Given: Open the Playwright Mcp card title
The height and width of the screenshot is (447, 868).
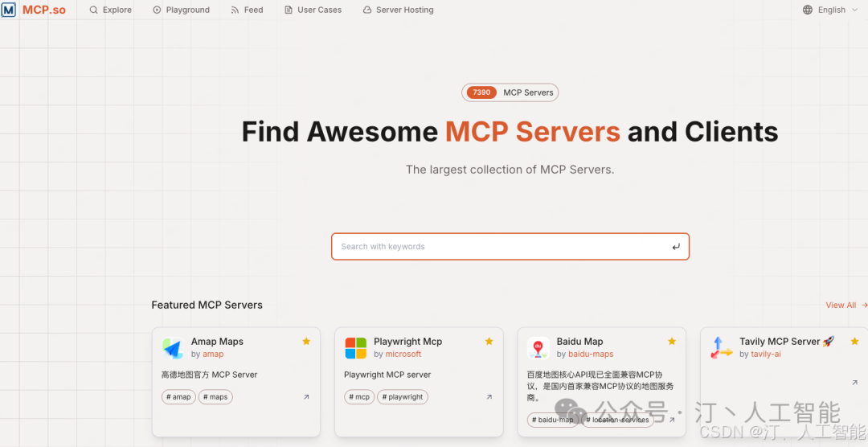Looking at the screenshot, I should 408,342.
